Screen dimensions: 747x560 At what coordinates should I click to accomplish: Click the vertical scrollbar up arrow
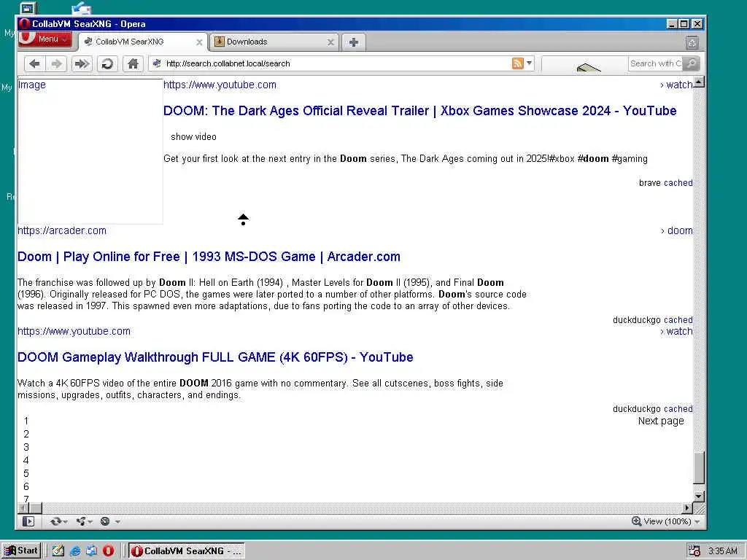coord(698,82)
